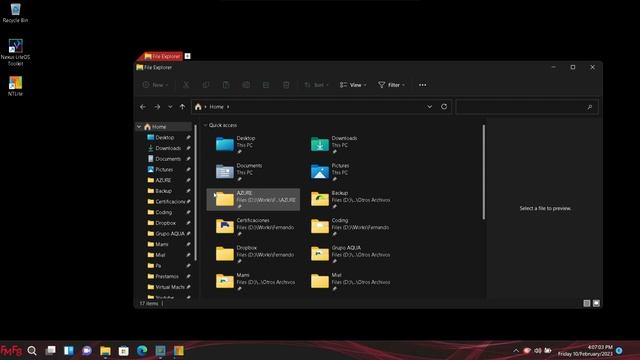Click the Paste clipboard icon
Image resolution: width=640 pixels, height=360 pixels.
tap(226, 85)
